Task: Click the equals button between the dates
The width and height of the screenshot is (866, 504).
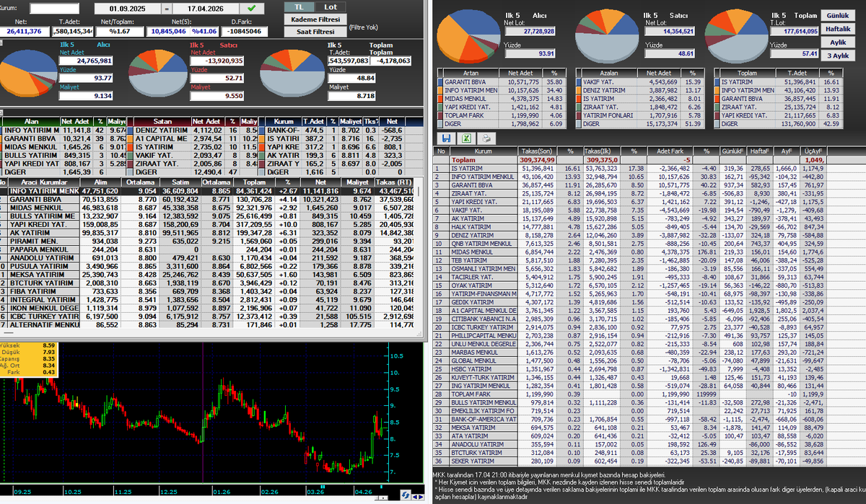Action: click(x=165, y=8)
